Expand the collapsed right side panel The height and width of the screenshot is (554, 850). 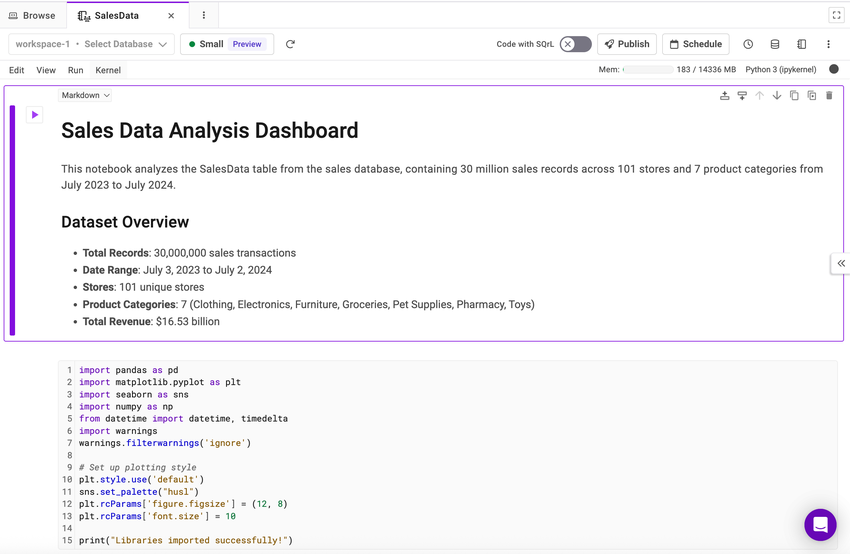point(841,263)
